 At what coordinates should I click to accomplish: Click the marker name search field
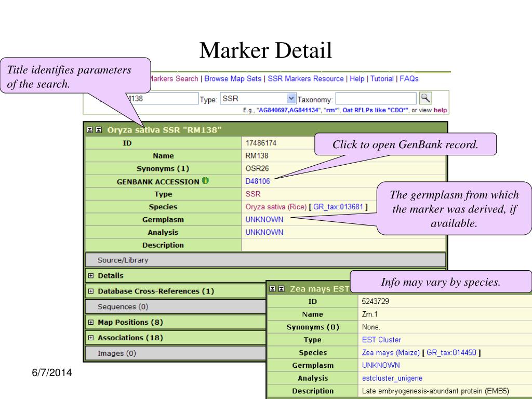click(163, 99)
